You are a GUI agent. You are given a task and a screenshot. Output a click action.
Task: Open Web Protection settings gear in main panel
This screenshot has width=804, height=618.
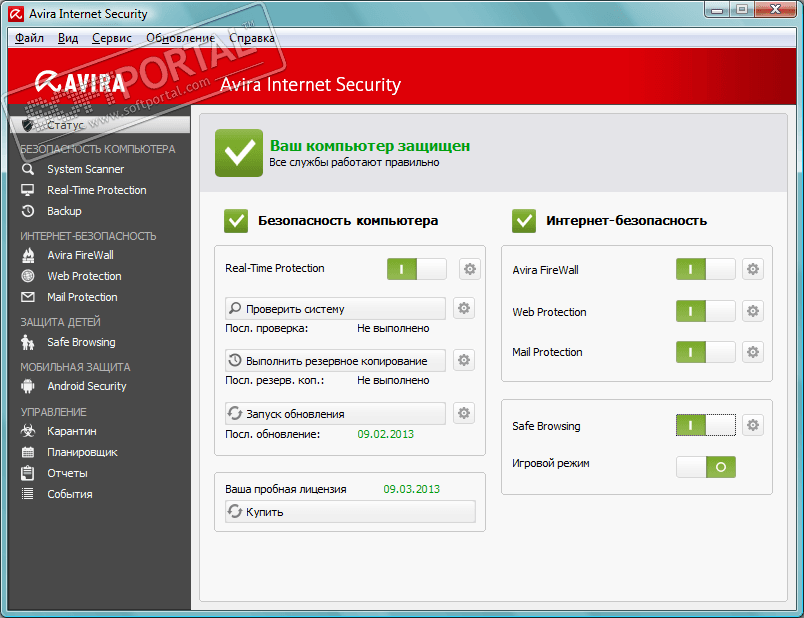tap(753, 311)
